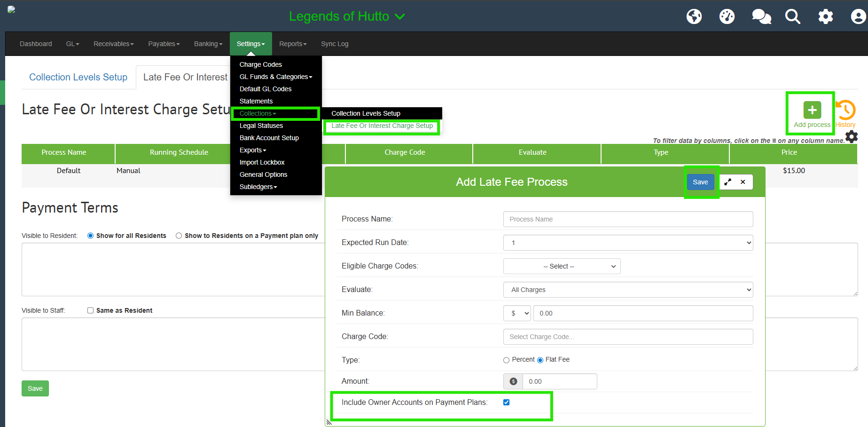Switch to Collection Levels Setup tab

click(78, 77)
